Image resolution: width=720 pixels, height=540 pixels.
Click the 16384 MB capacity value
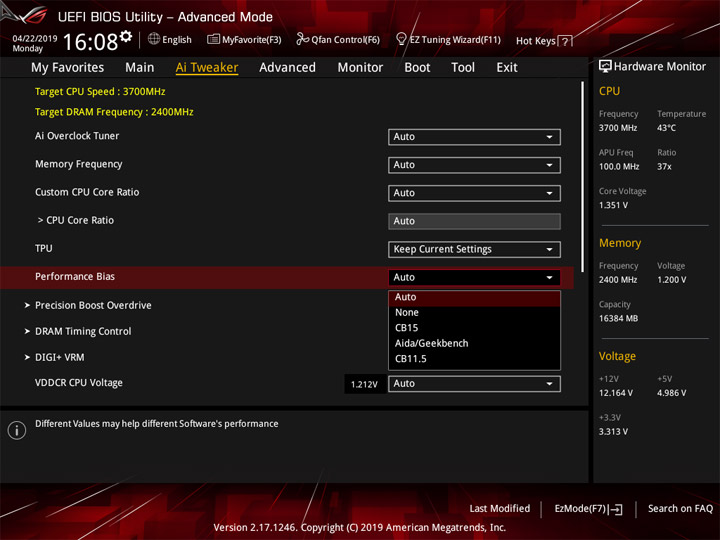[x=618, y=319]
